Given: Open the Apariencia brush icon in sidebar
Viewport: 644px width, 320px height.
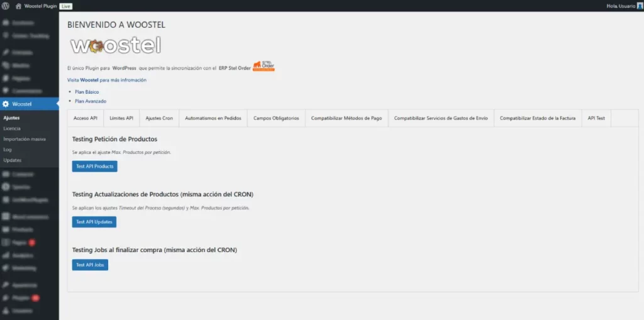Looking at the screenshot, I should click(x=5, y=285).
